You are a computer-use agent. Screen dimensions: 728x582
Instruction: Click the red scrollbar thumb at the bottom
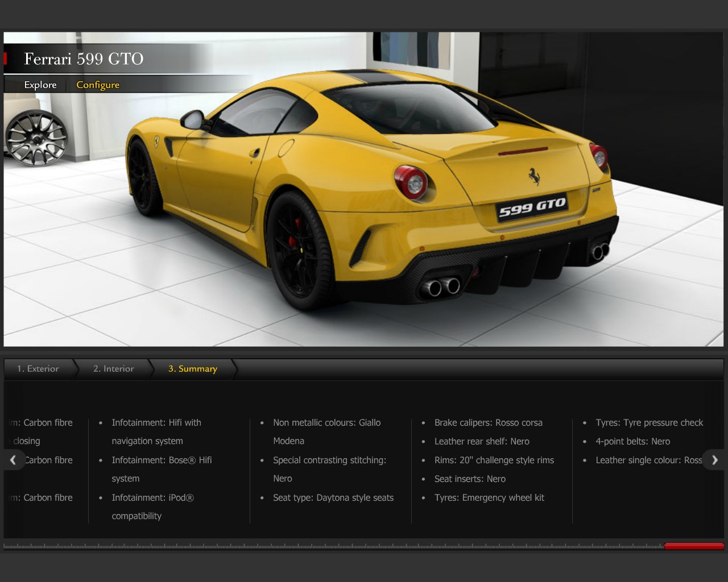pyautogui.click(x=694, y=546)
